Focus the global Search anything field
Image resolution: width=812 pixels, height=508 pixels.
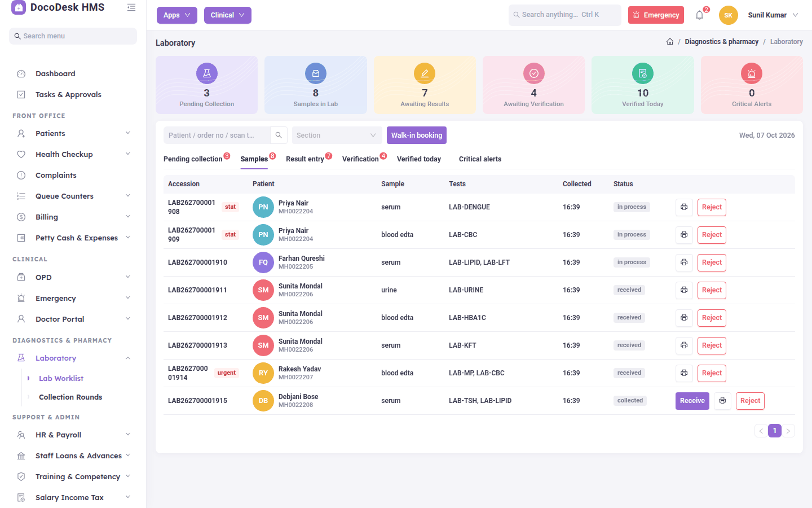565,15
